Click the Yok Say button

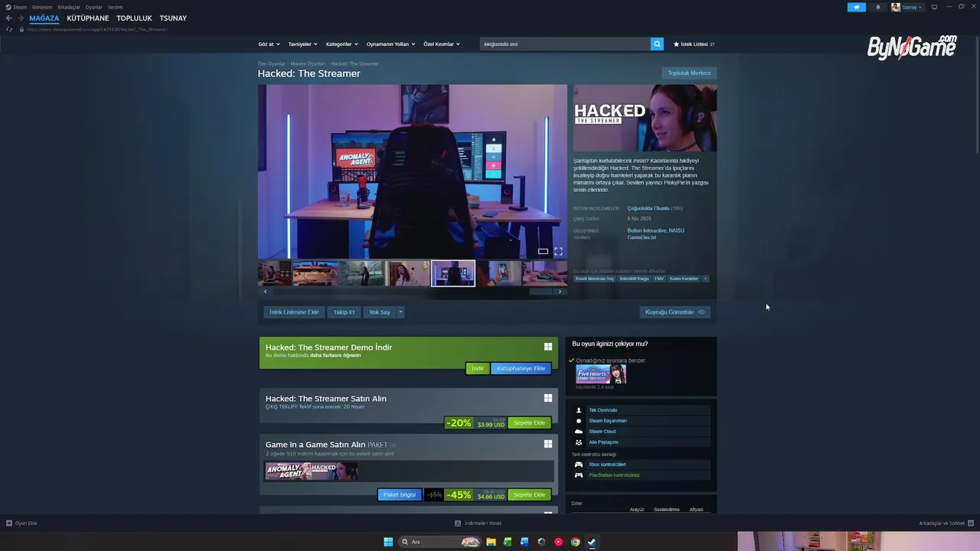380,312
